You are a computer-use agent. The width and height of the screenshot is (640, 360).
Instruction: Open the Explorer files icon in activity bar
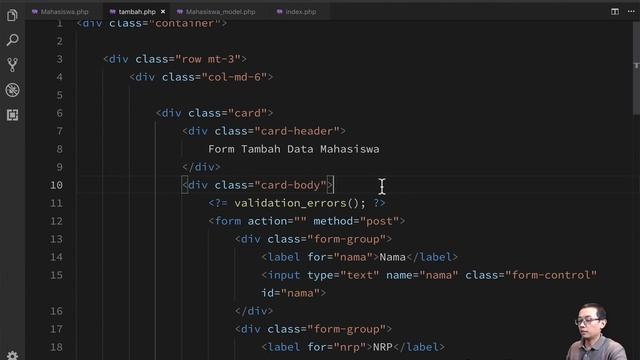[12, 16]
